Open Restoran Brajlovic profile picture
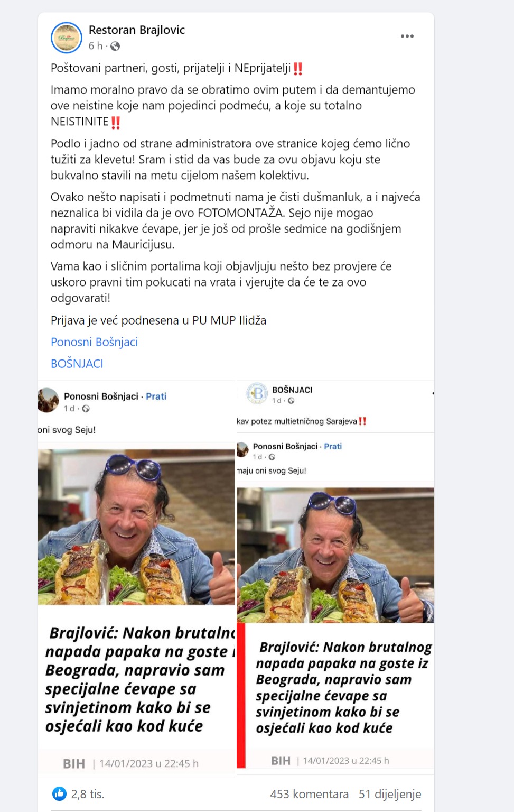This screenshot has width=514, height=812. click(67, 38)
